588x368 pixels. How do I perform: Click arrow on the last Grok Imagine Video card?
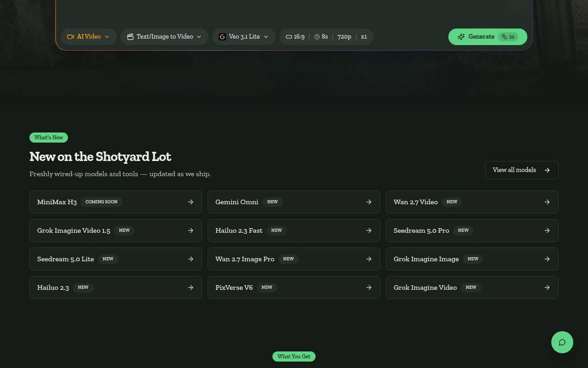[x=547, y=287]
